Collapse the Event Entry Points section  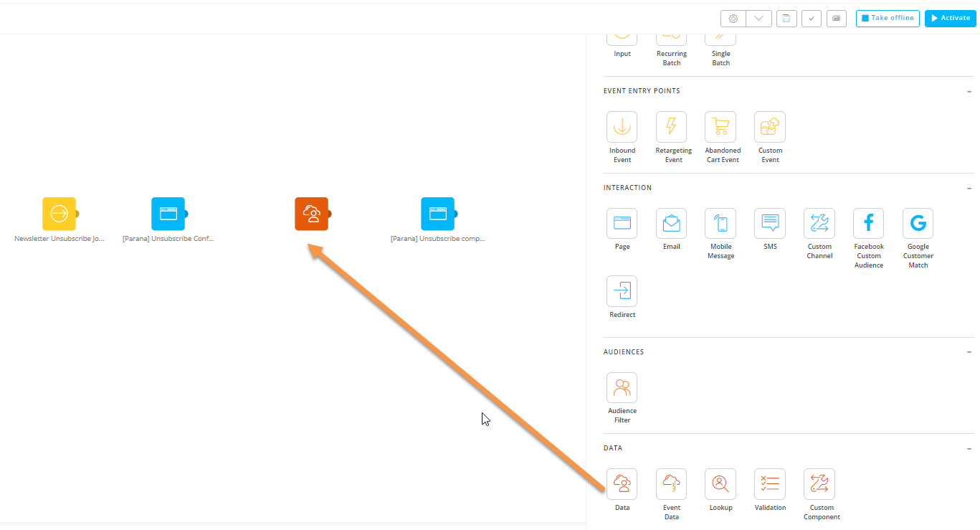point(970,91)
